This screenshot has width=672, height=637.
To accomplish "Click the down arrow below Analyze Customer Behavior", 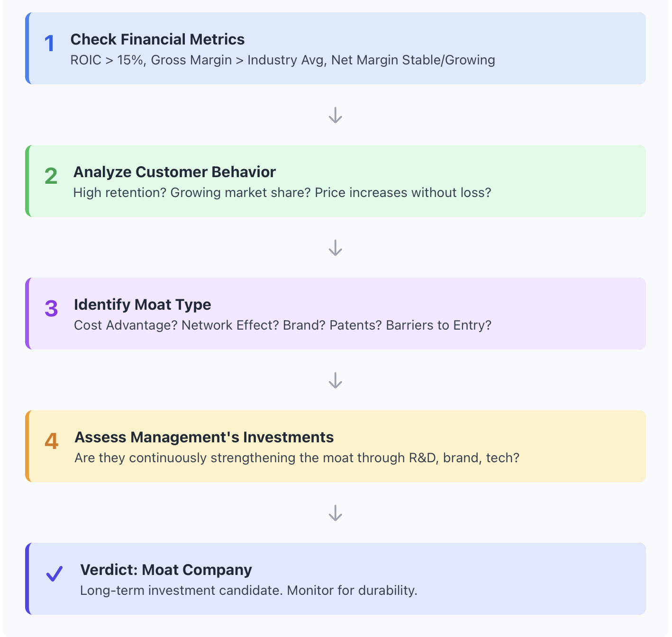I will point(336,248).
